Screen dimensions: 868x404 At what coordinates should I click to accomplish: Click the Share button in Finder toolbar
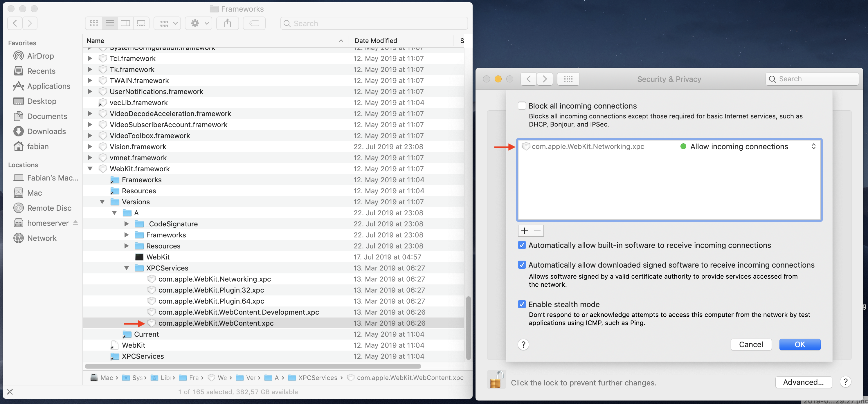227,23
